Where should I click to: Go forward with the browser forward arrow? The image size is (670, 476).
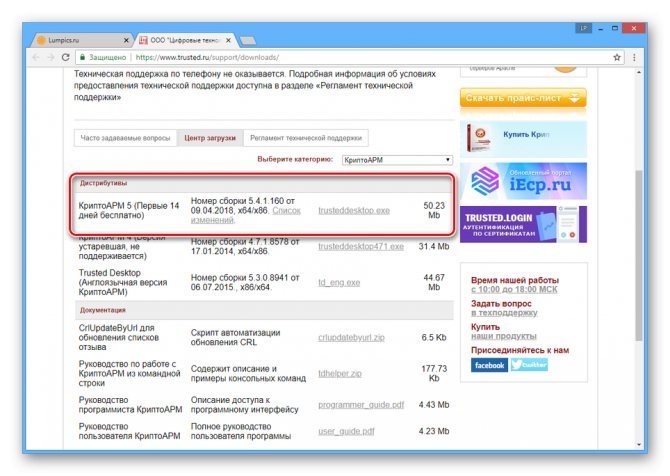tap(50, 57)
